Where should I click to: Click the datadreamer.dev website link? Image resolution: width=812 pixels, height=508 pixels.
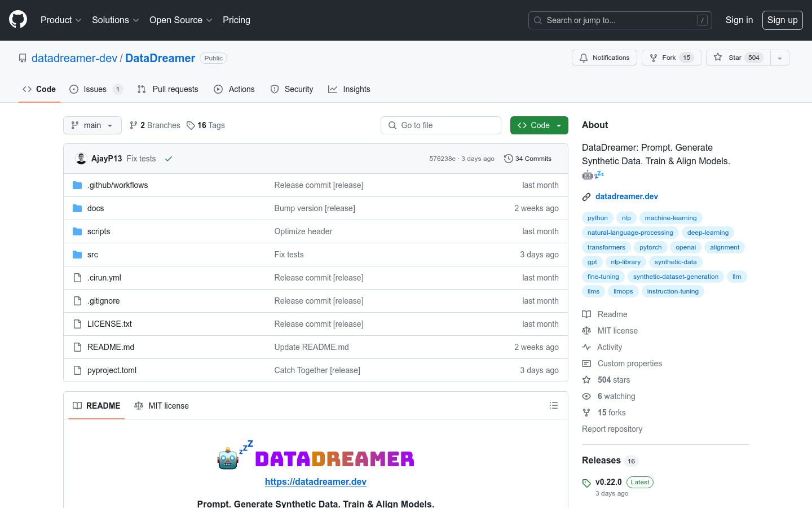coord(626,196)
